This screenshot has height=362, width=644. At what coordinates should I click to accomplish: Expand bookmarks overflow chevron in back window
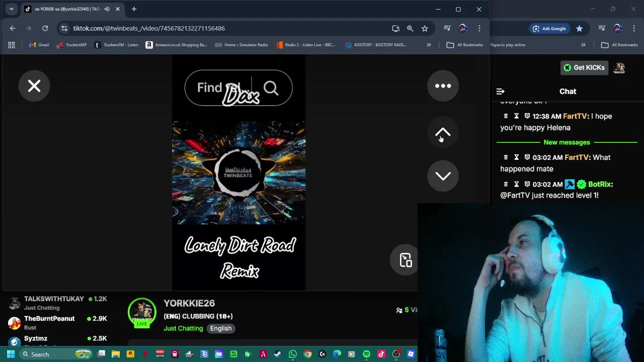pyautogui.click(x=583, y=45)
